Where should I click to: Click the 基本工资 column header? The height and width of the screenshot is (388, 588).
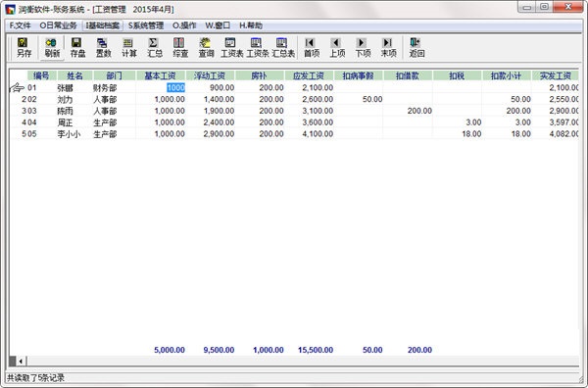click(161, 75)
